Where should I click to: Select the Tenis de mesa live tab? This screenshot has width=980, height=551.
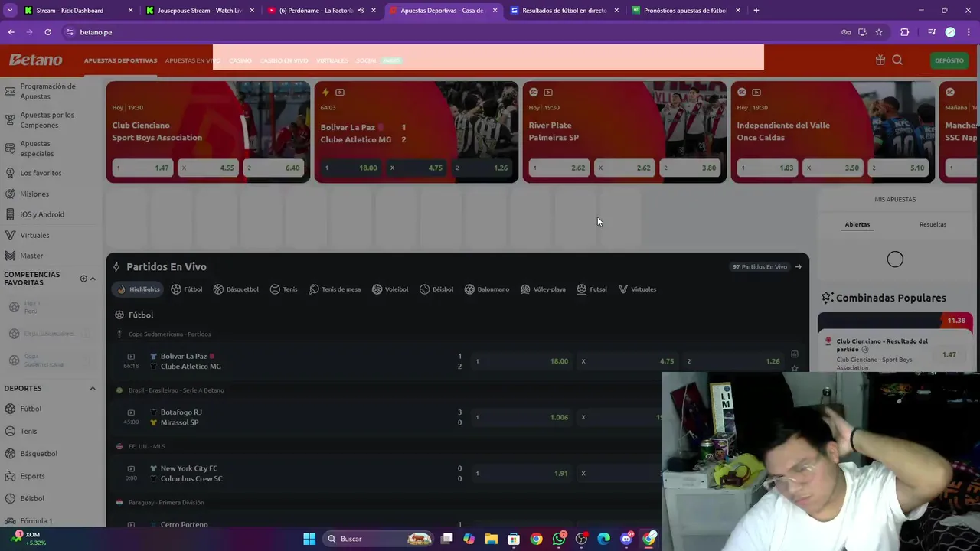click(x=335, y=289)
